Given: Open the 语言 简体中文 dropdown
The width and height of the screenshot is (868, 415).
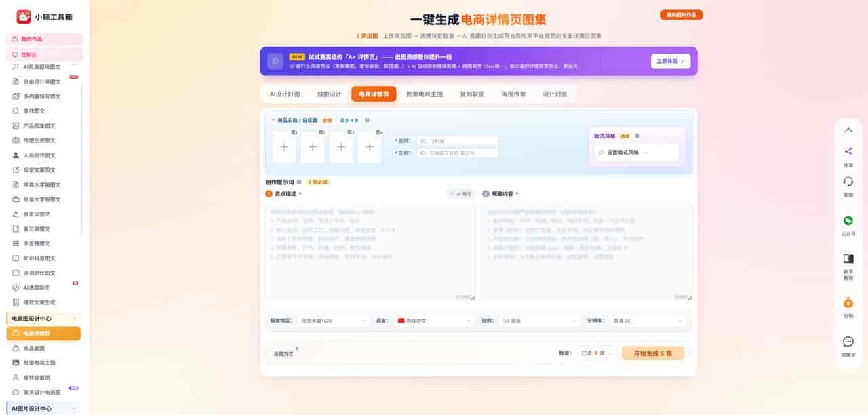Looking at the screenshot, I should click(434, 321).
